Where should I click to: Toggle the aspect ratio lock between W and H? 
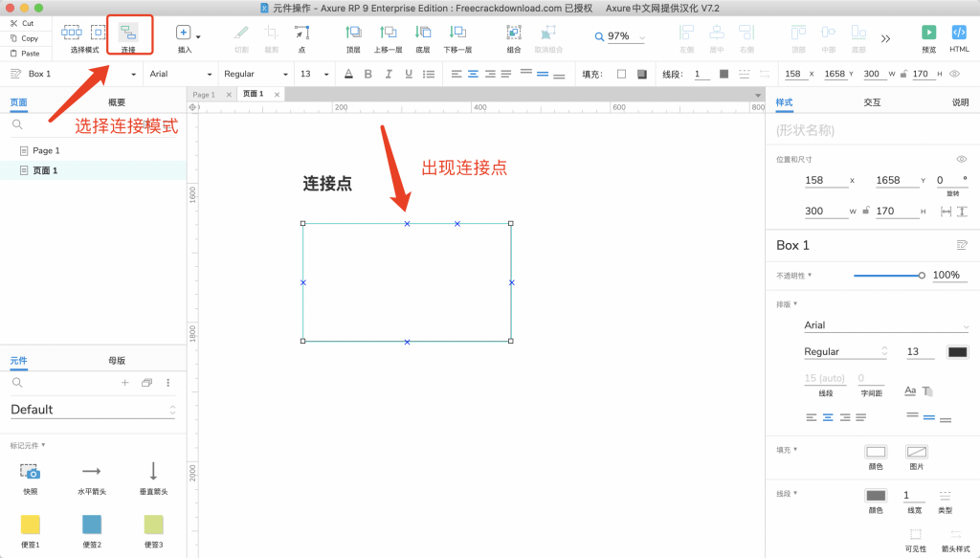click(865, 212)
